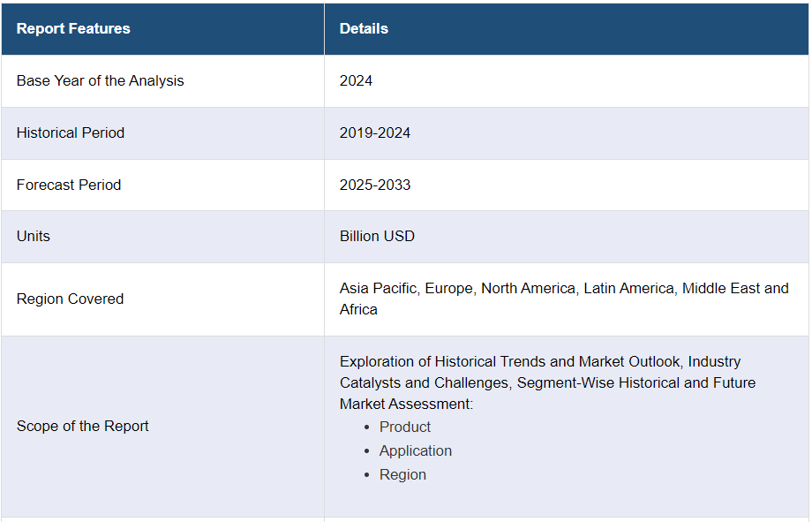This screenshot has width=812, height=522.
Task: Click the 2019-2024 value cell
Action: [375, 132]
